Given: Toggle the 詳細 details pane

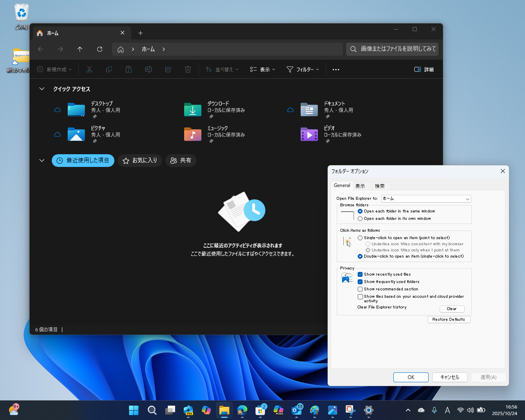Looking at the screenshot, I should (x=424, y=70).
